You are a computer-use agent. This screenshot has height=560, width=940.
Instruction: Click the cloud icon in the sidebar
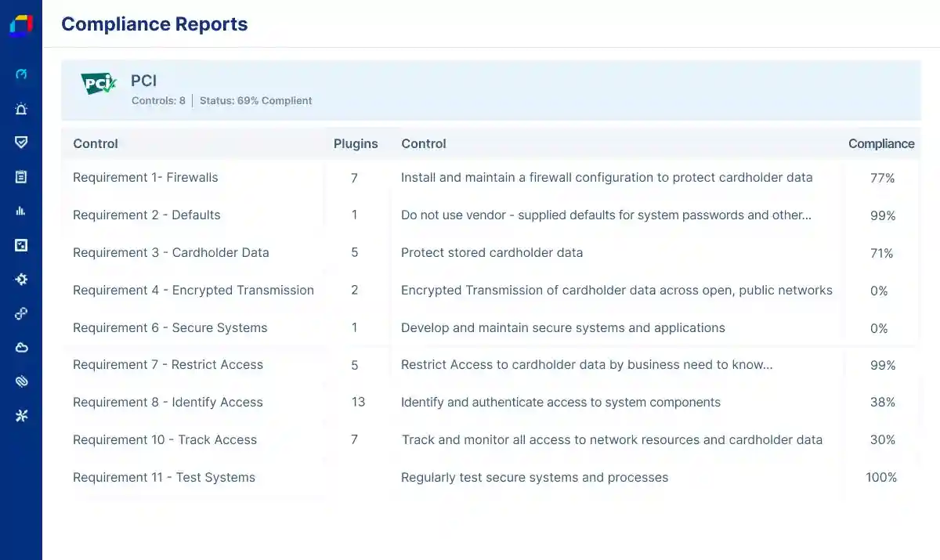tap(21, 347)
